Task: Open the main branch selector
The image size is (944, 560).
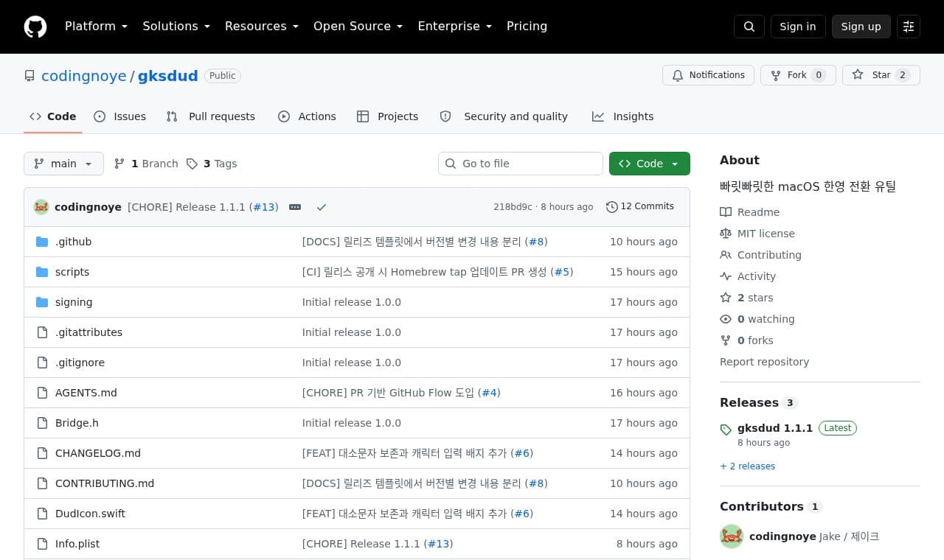Action: (x=63, y=164)
